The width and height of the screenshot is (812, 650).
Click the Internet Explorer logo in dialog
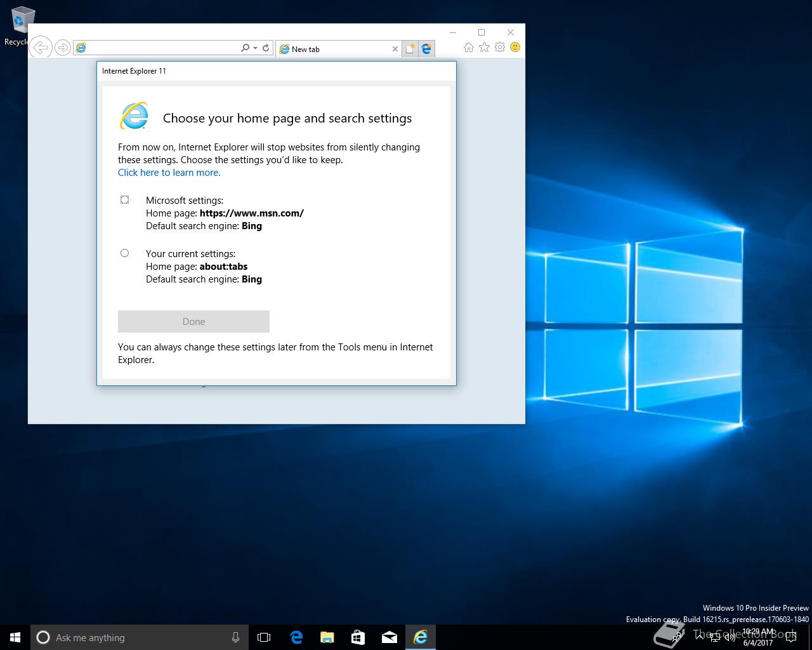tap(134, 116)
